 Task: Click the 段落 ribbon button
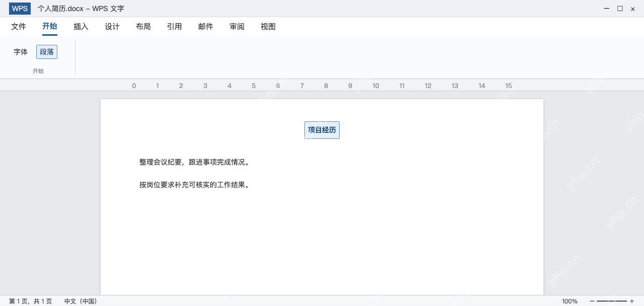click(47, 52)
